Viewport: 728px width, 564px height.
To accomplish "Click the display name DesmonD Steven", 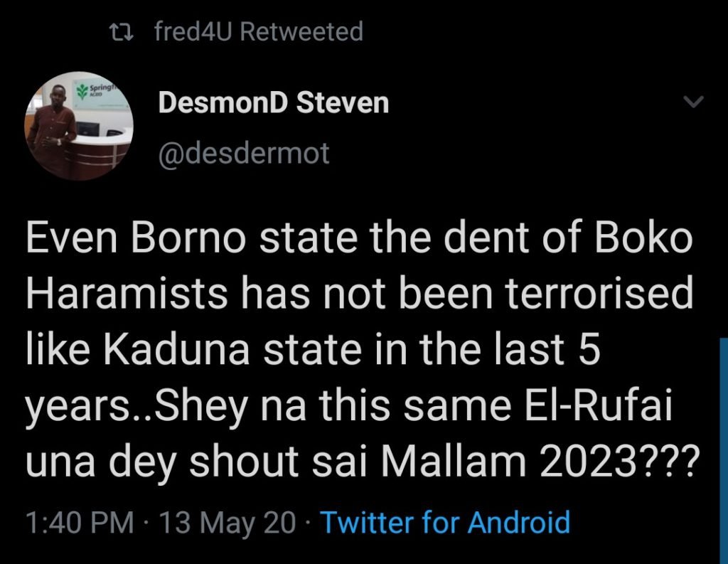I will [272, 103].
